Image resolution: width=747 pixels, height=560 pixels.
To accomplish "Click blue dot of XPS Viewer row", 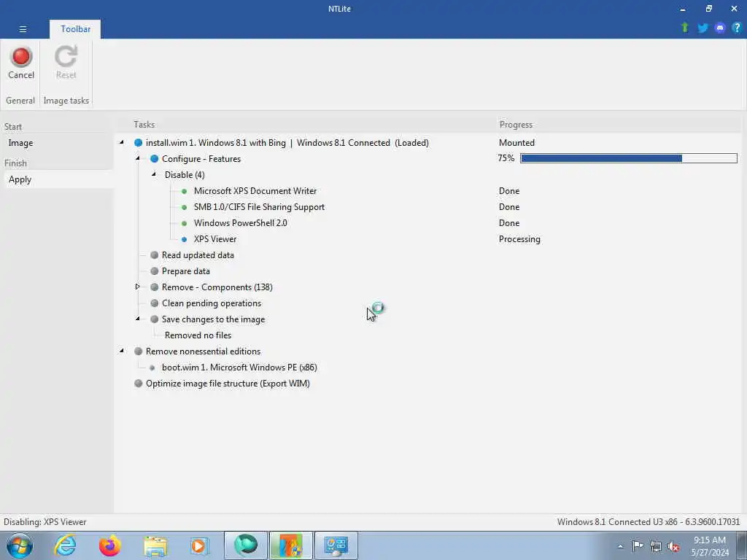I will tap(185, 239).
